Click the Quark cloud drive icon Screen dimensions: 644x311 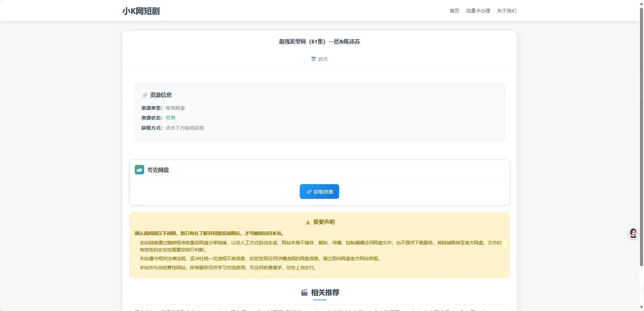(139, 170)
